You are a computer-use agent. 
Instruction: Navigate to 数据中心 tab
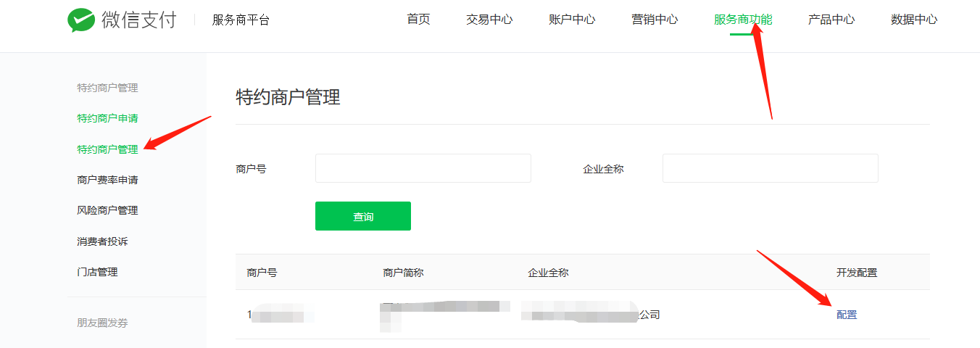point(914,20)
